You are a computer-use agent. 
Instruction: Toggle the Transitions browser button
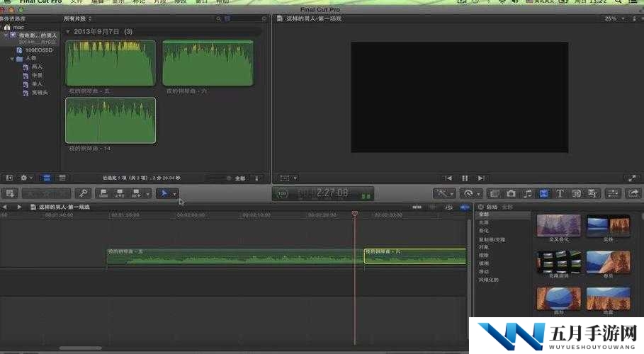coord(543,193)
